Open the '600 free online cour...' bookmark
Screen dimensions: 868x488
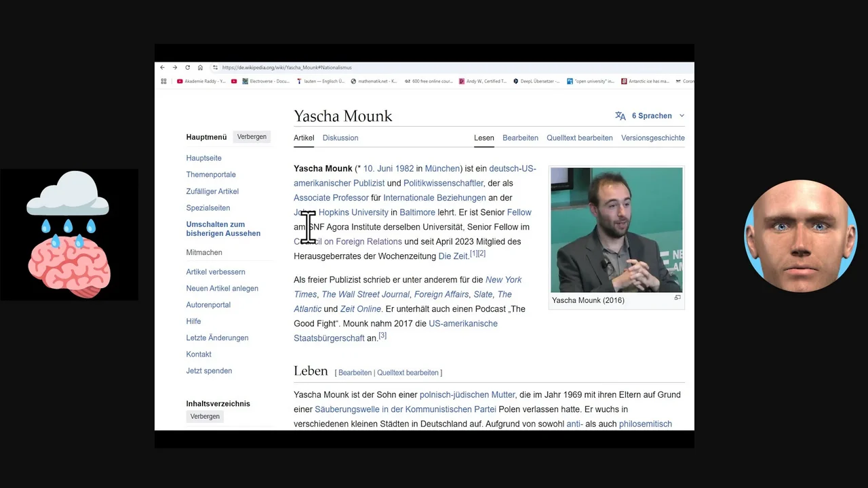(429, 81)
